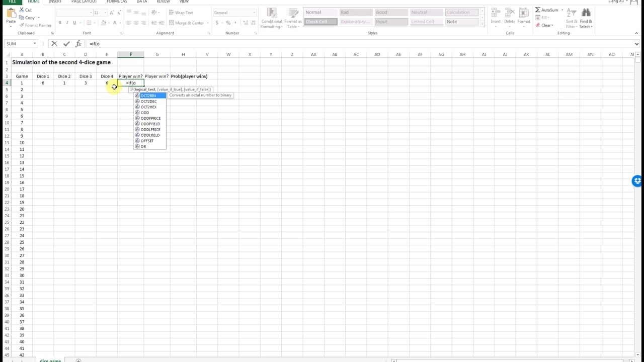
Task: Apply Percent Style format
Action: 228,23
